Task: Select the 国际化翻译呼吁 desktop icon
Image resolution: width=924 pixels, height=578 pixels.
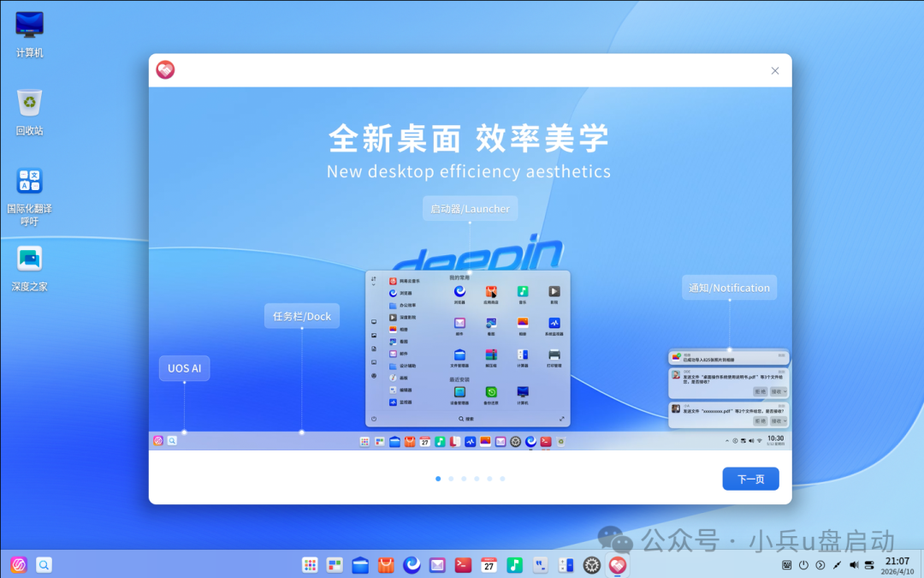Action: (29, 196)
